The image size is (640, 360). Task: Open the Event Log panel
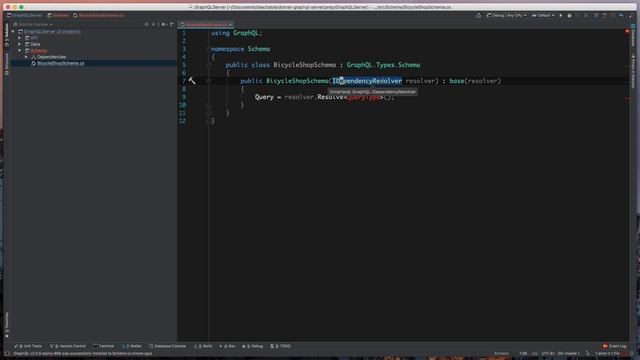coord(615,346)
